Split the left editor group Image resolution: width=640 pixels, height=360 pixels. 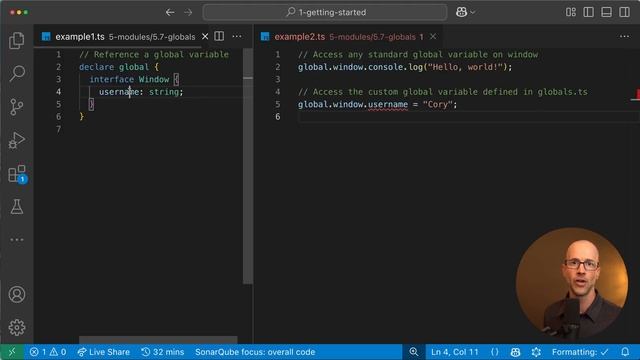click(219, 36)
